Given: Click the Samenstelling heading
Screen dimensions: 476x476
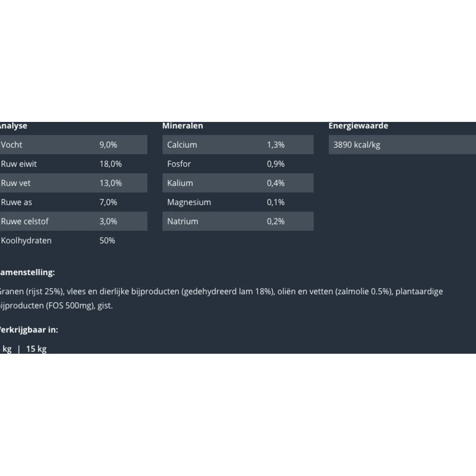Looking at the screenshot, I should pyautogui.click(x=27, y=272).
